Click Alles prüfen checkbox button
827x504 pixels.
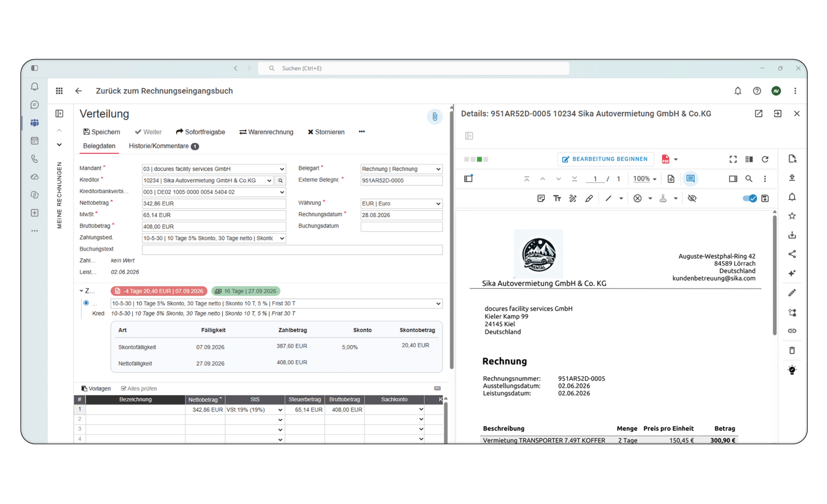tap(139, 388)
